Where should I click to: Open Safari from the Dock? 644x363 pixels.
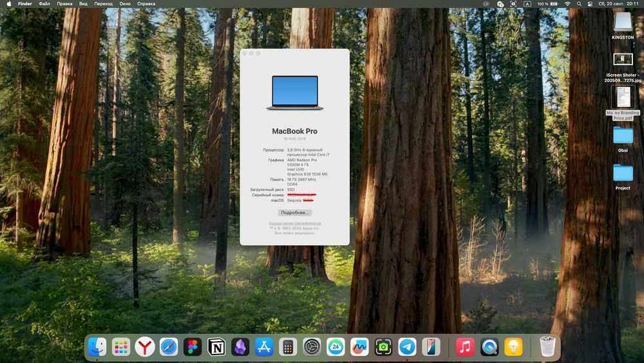coord(169,347)
